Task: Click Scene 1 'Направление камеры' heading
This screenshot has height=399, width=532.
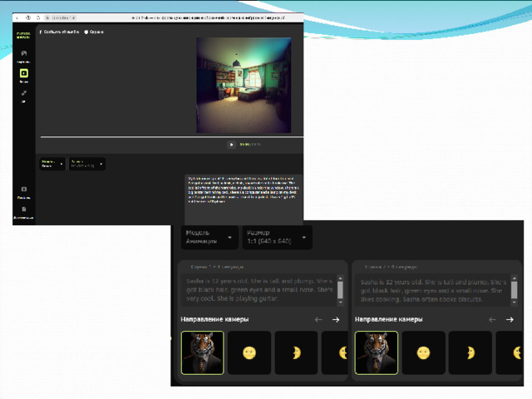Action: coord(214,319)
